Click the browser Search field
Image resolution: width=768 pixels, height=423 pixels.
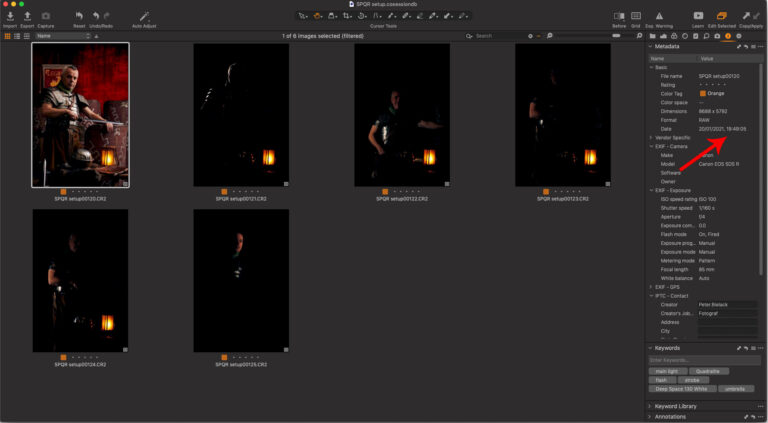tap(499, 36)
